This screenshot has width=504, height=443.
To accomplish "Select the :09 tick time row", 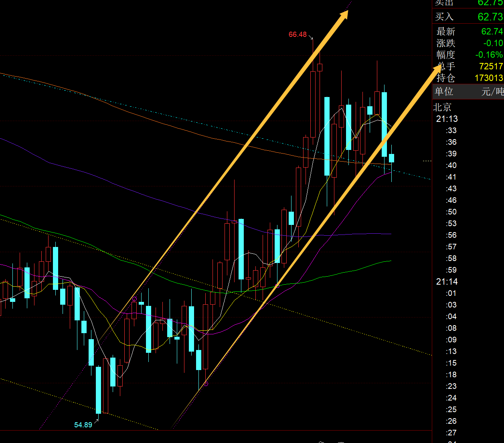I will (x=451, y=340).
